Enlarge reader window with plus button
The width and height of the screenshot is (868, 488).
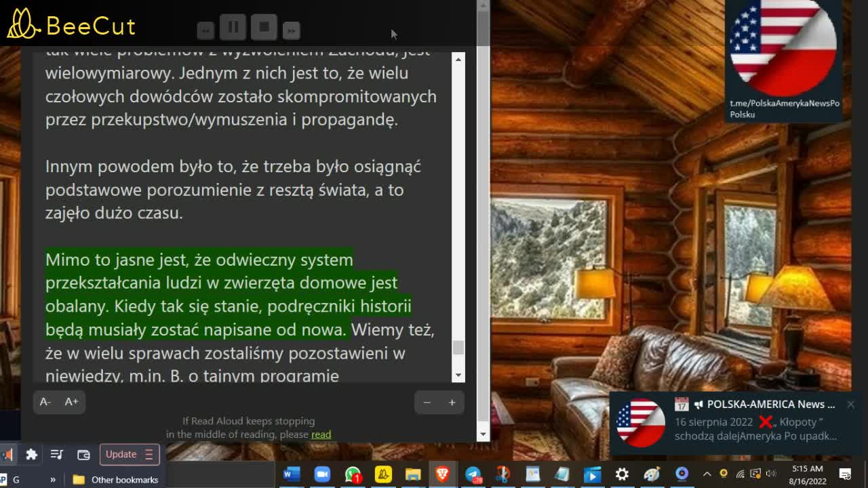pyautogui.click(x=452, y=403)
